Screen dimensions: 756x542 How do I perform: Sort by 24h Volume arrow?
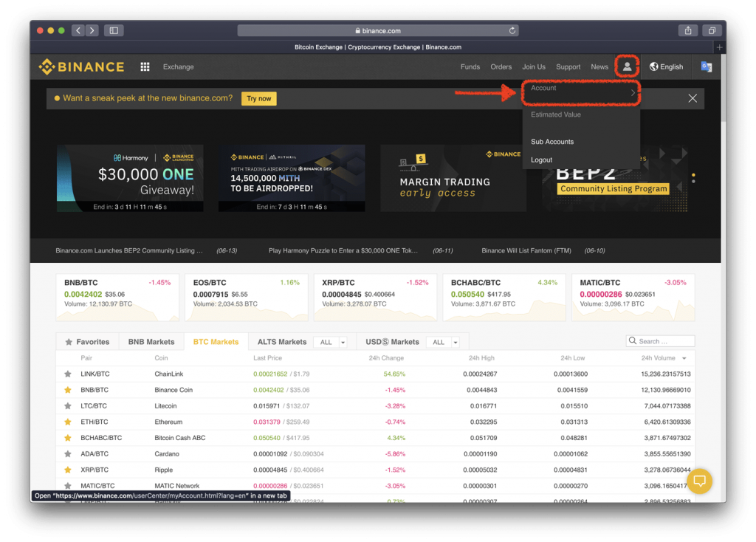click(x=684, y=358)
